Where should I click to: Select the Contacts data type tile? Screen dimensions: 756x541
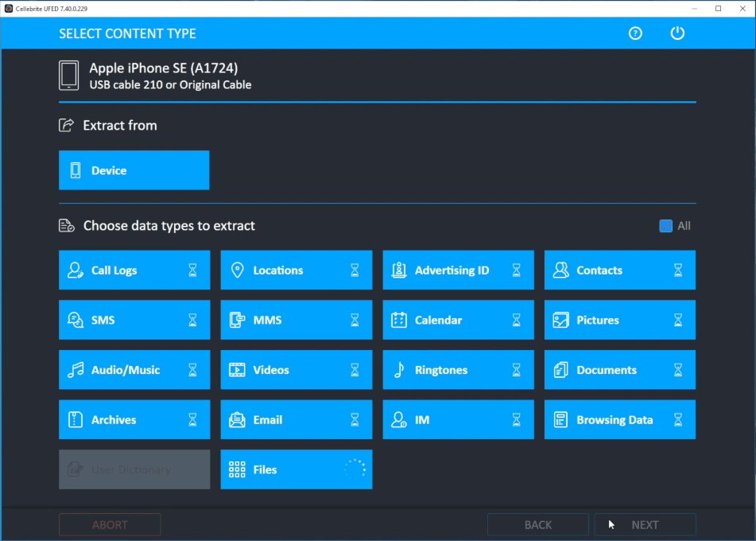(x=619, y=270)
